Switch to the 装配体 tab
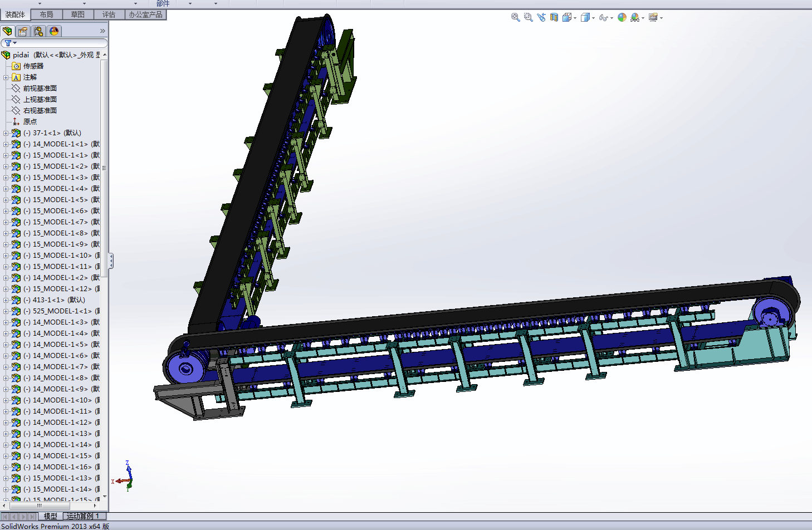812x530 pixels. pyautogui.click(x=15, y=14)
